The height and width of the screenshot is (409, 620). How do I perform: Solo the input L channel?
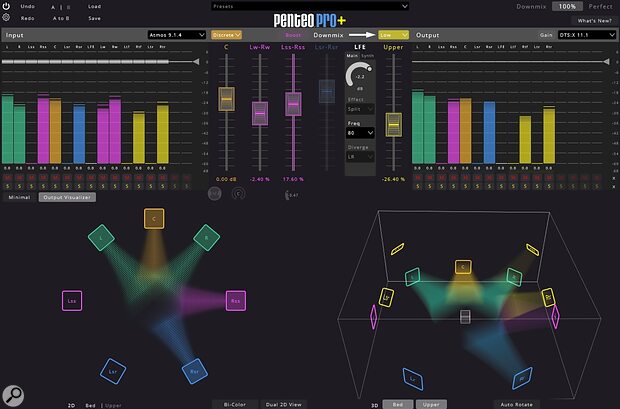coord(8,186)
